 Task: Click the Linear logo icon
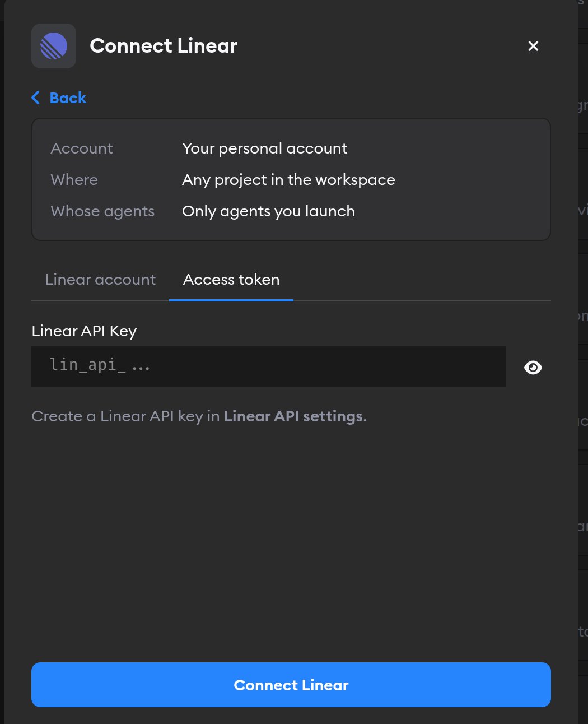coord(54,46)
